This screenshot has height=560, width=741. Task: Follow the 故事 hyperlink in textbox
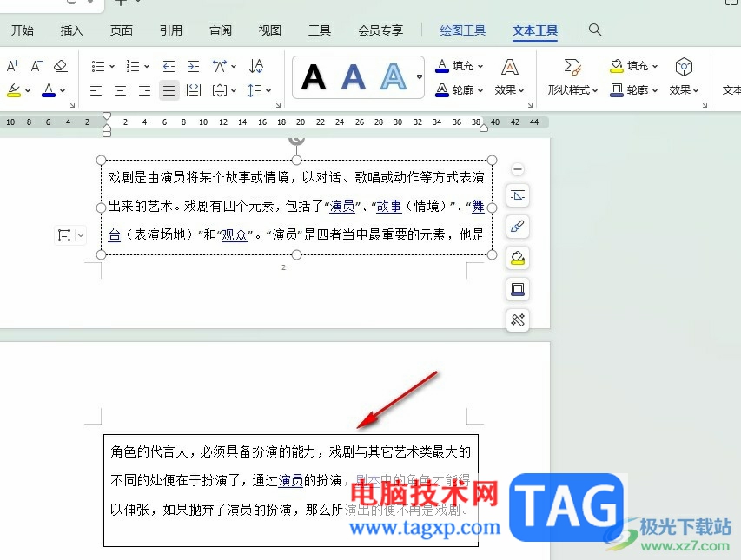(x=389, y=206)
